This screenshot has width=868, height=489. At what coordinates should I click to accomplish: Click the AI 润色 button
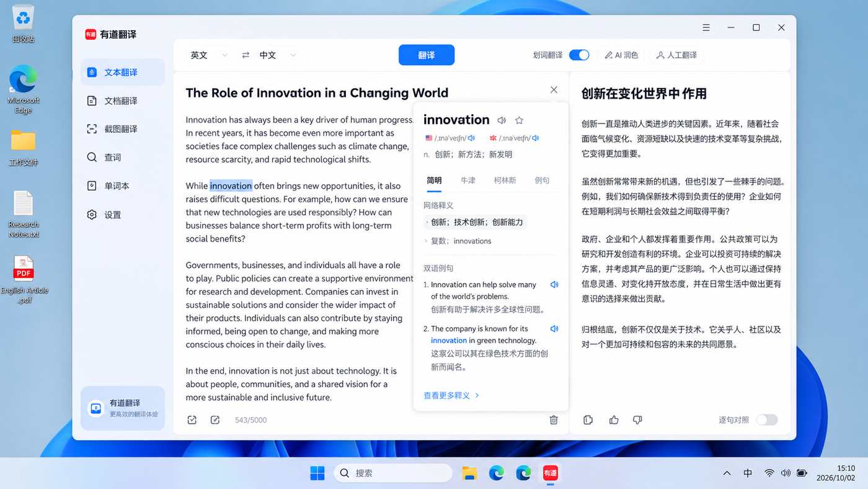[622, 55]
